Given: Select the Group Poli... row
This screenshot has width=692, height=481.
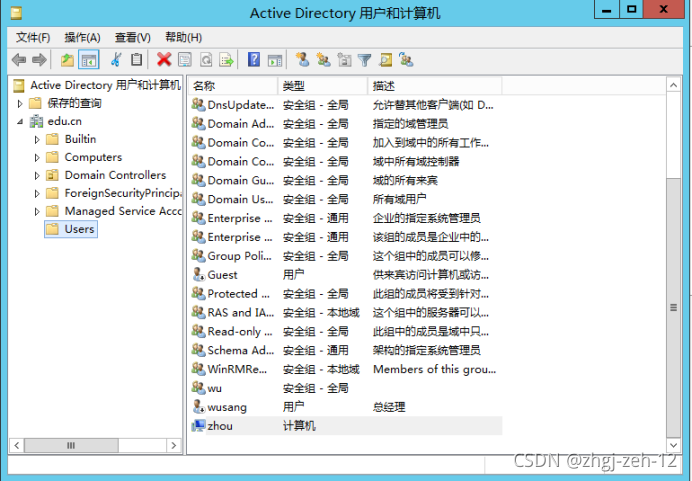Looking at the screenshot, I should pos(346,256).
